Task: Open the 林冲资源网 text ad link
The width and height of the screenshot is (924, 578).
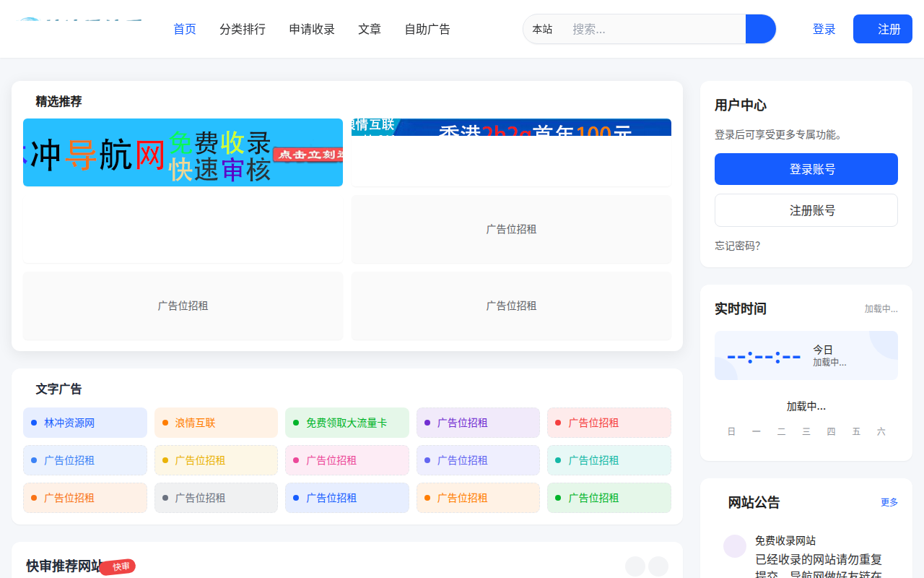Action: [x=85, y=423]
